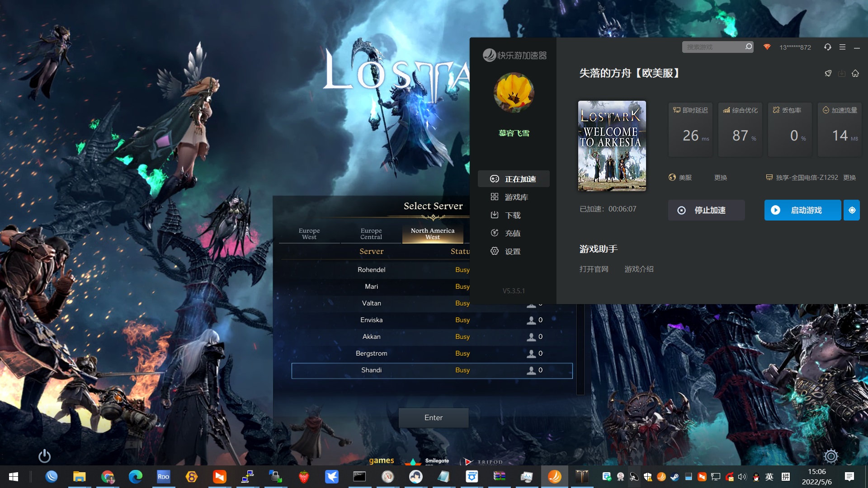Click 更换 next to 美服 region

(x=721, y=178)
